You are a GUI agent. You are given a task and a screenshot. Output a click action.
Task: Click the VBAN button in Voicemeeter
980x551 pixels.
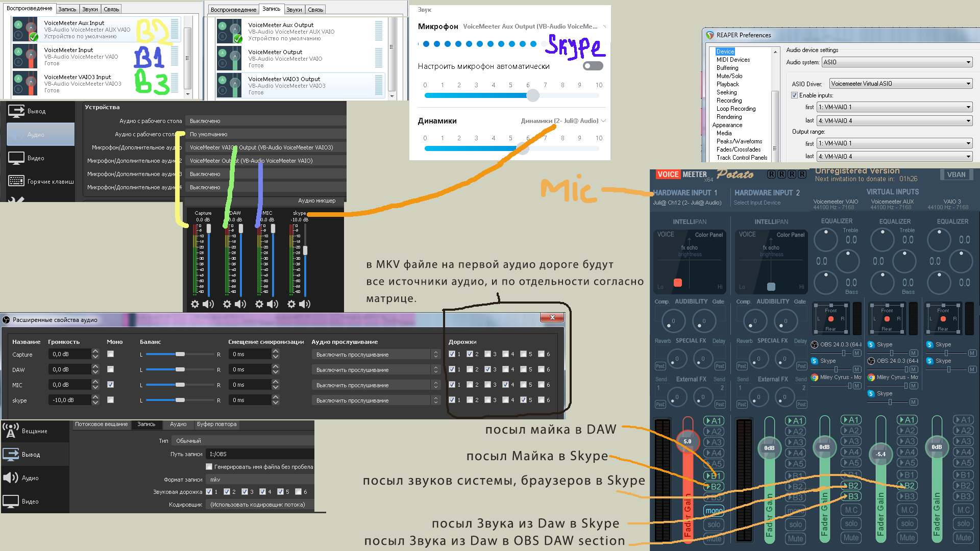(x=956, y=174)
